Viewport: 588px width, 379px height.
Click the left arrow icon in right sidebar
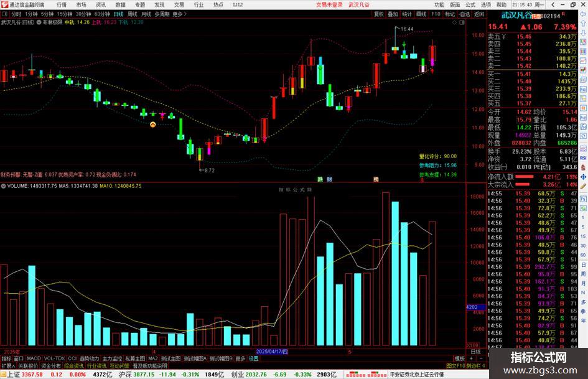click(583, 14)
